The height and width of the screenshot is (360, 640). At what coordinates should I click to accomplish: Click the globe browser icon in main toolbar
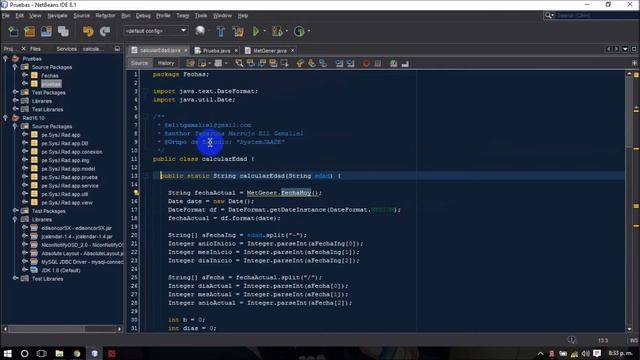click(x=200, y=31)
